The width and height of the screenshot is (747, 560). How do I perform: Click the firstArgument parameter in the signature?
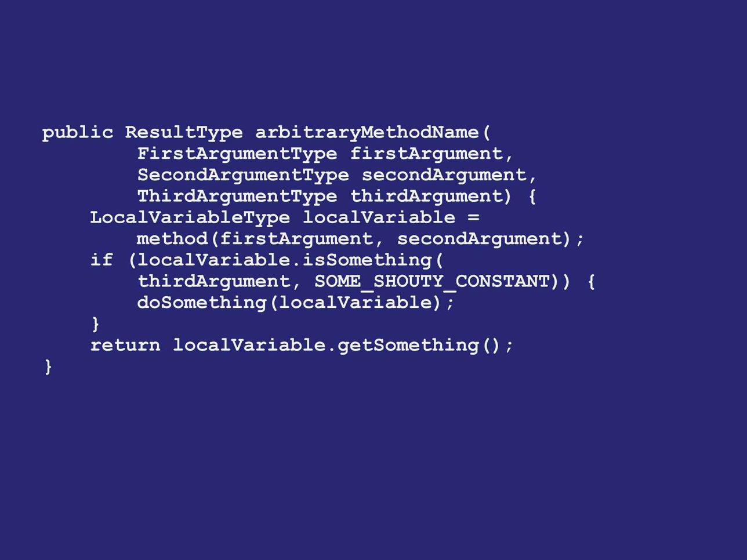pos(426,154)
